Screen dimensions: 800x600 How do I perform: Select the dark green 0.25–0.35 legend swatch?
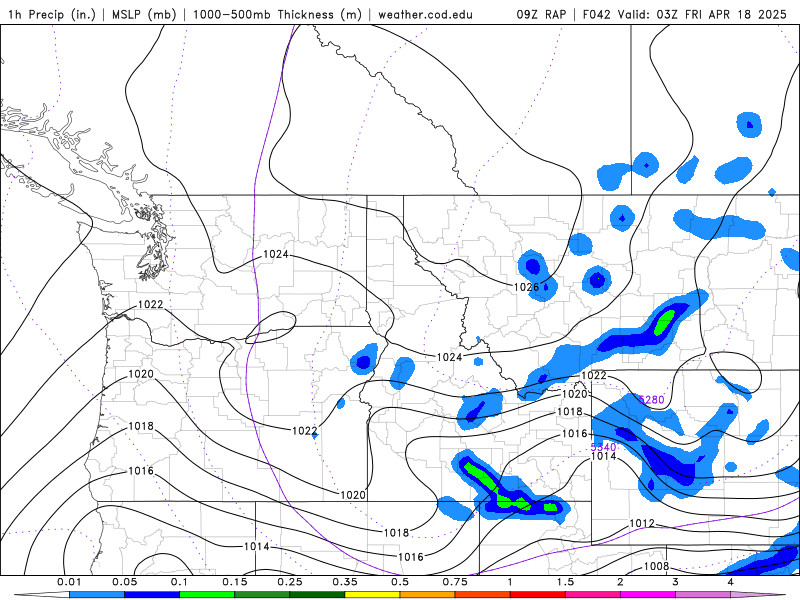click(x=317, y=595)
